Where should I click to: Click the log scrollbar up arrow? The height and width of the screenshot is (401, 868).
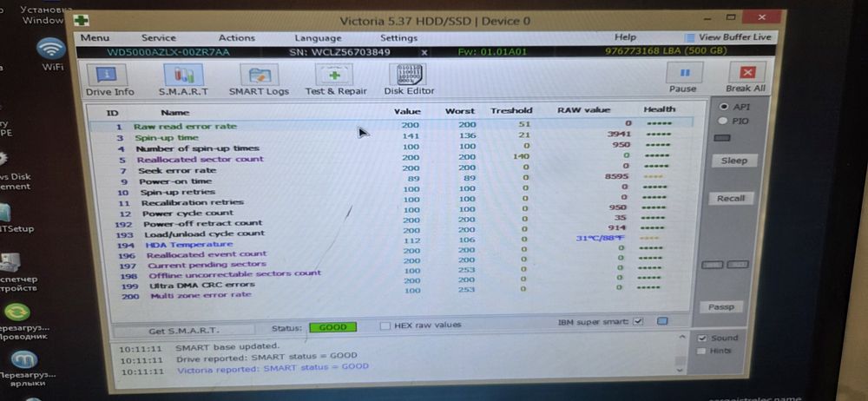click(681, 336)
